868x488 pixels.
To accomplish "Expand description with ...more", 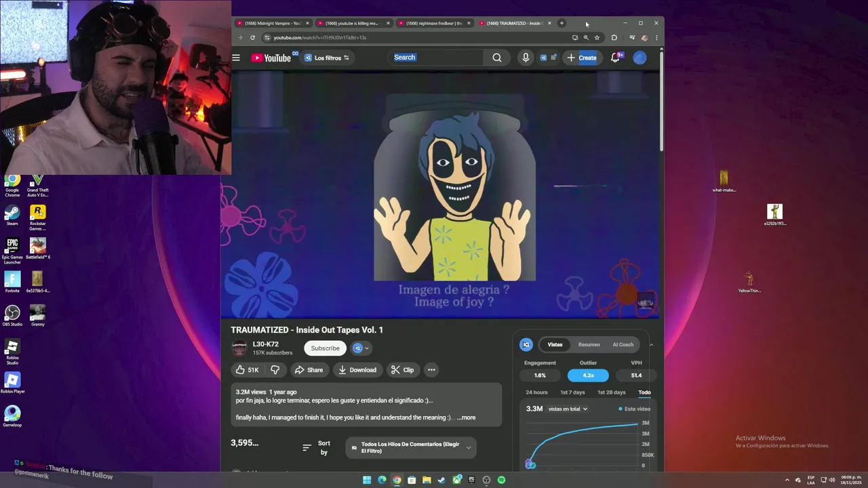I will [x=467, y=418].
